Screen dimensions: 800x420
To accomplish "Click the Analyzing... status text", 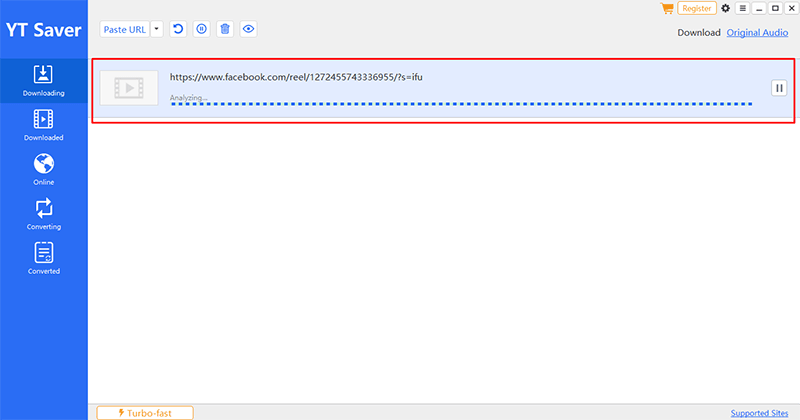I will click(188, 97).
